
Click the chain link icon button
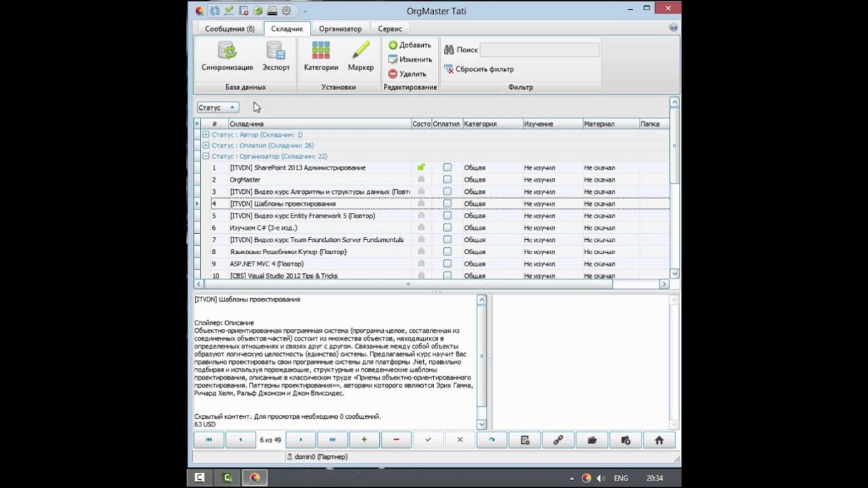(x=558, y=440)
